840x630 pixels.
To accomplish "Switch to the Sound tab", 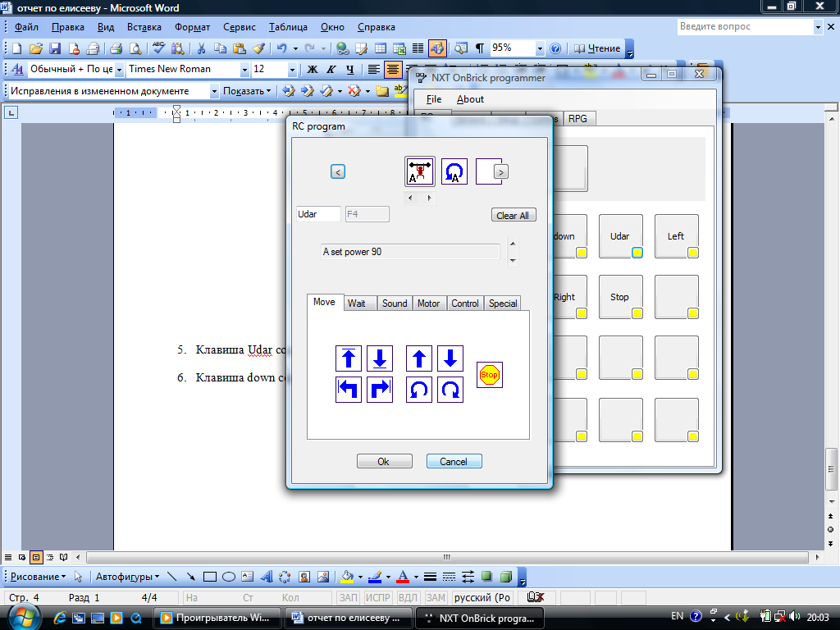I will [x=395, y=304].
